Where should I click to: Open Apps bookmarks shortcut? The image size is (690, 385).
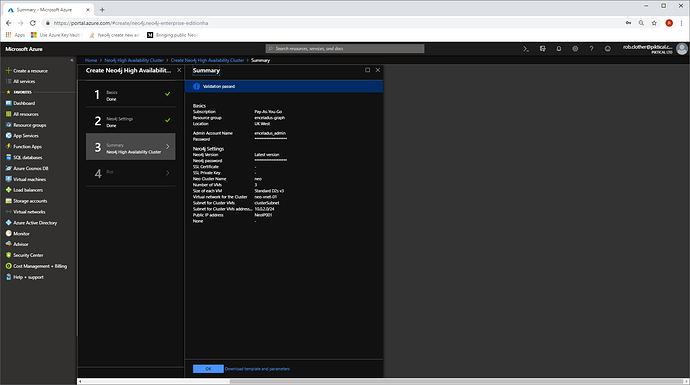(15, 35)
